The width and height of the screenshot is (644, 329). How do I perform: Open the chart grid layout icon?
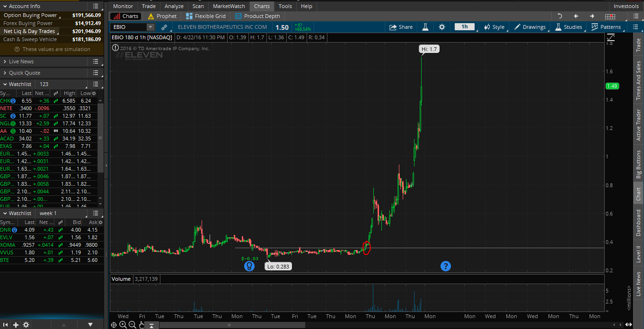610,17
